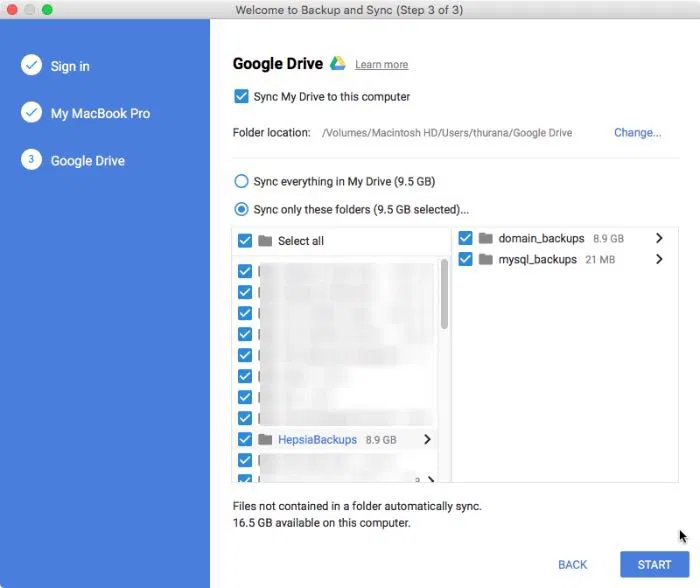The height and width of the screenshot is (588, 700).
Task: Expand the mysql_backups folder chevron
Action: [x=659, y=260]
